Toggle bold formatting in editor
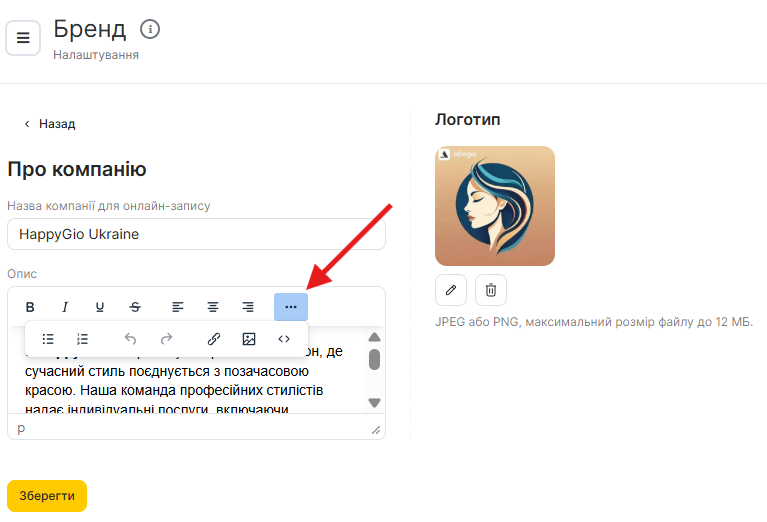The height and width of the screenshot is (522, 767). point(30,307)
